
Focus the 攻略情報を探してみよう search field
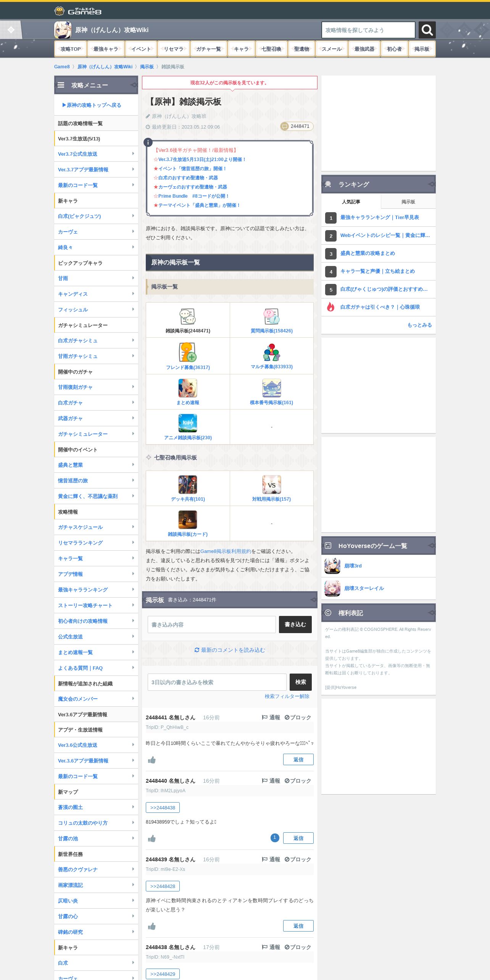pyautogui.click(x=368, y=30)
